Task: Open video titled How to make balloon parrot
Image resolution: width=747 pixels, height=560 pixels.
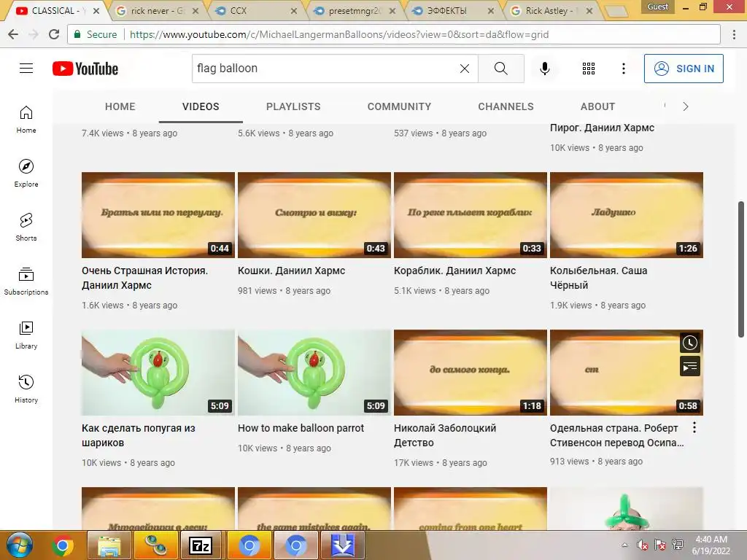Action: point(301,428)
